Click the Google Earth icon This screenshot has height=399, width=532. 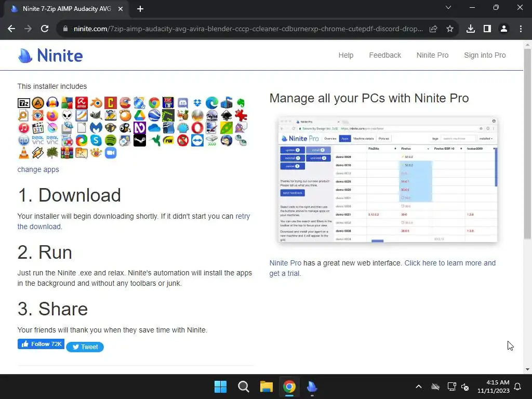click(154, 116)
